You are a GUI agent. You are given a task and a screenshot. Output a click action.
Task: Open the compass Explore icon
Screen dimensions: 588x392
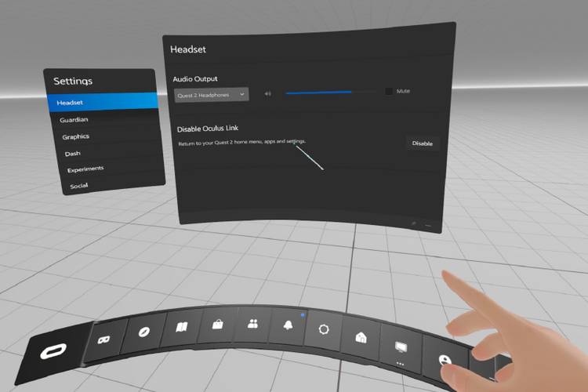145,332
